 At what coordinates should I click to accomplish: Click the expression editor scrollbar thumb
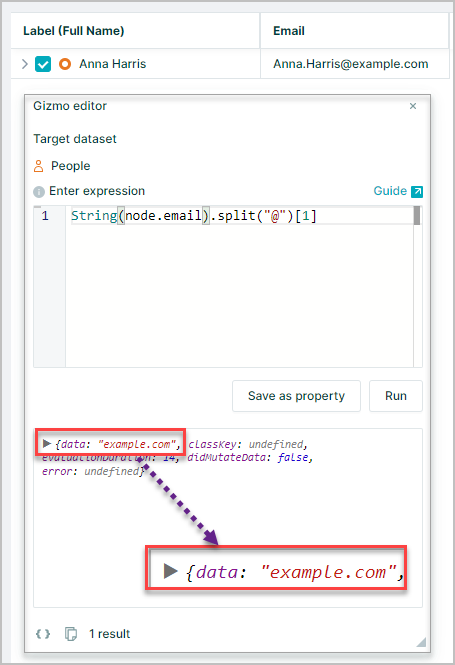point(417,215)
